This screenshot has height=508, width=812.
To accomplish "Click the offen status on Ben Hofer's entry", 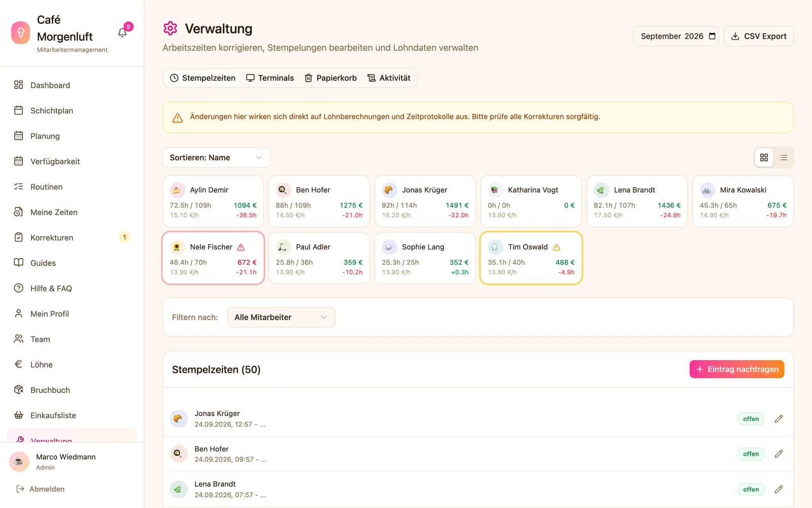I will 751,454.
